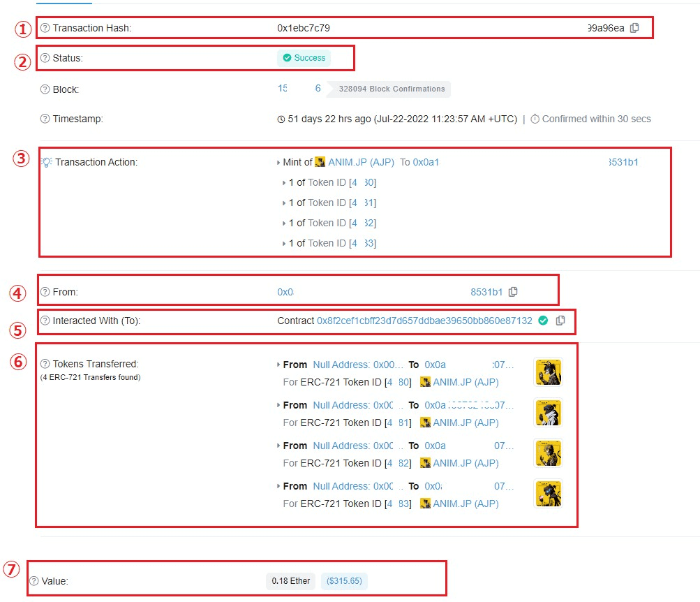
Task: Copy the Interacted With contract address
Action: [560, 321]
